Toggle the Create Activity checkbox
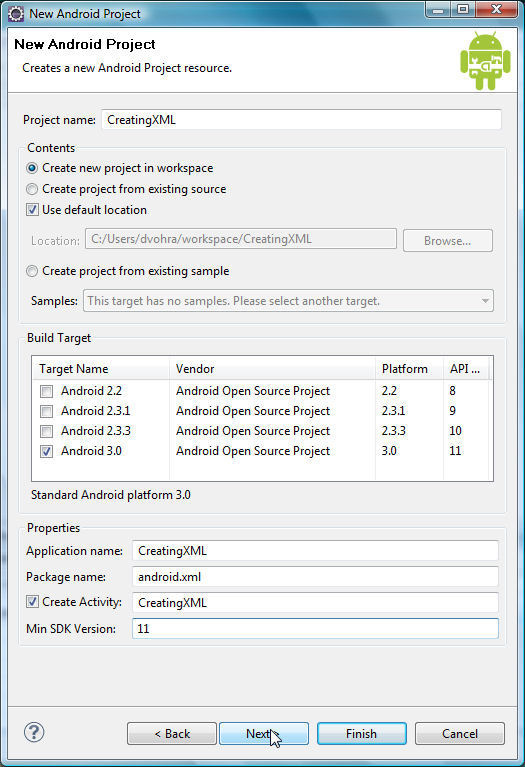 coord(32,602)
